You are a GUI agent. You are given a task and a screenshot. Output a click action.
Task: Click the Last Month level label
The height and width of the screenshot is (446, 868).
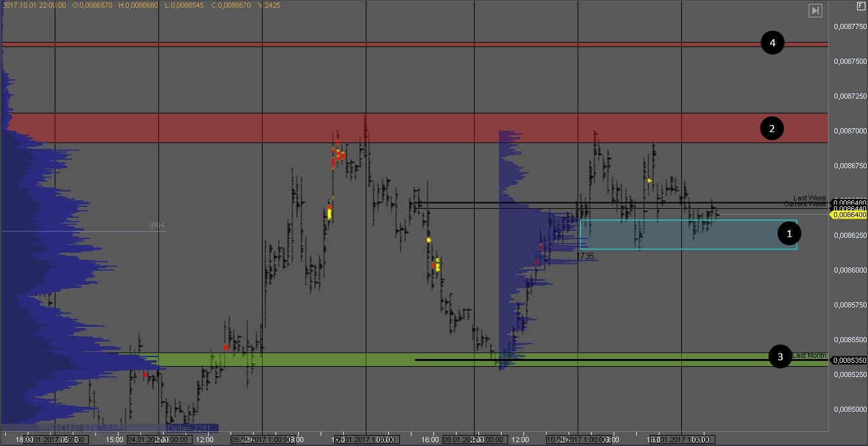pyautogui.click(x=809, y=355)
